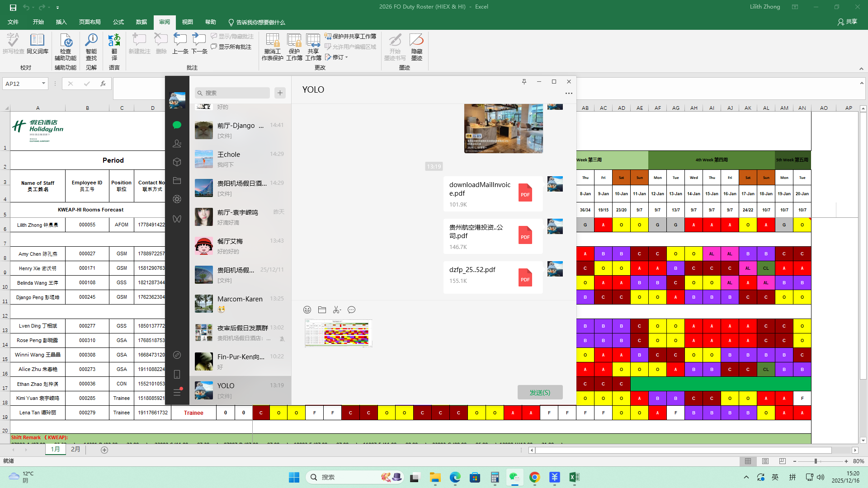Open the Data ribbon tab
This screenshot has height=488, width=868.
tap(141, 22)
